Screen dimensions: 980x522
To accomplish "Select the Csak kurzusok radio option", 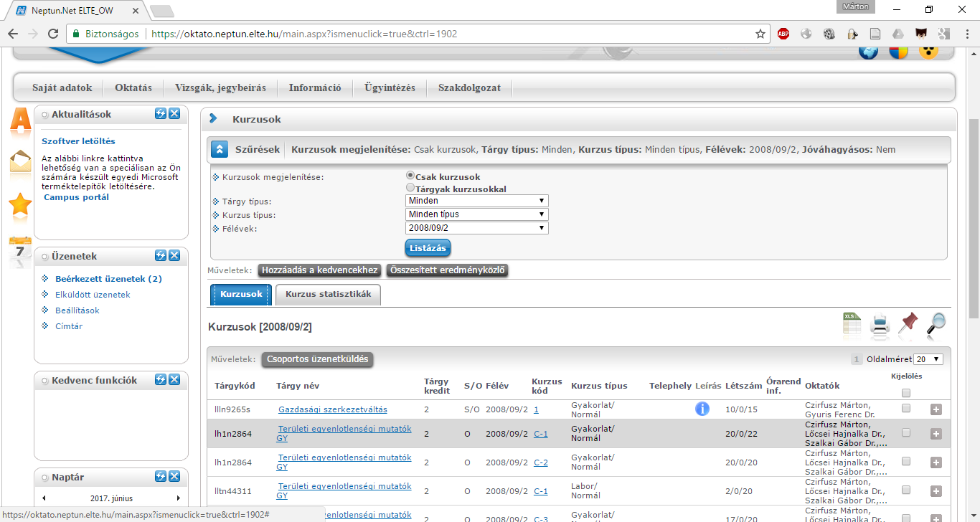I will [x=410, y=175].
